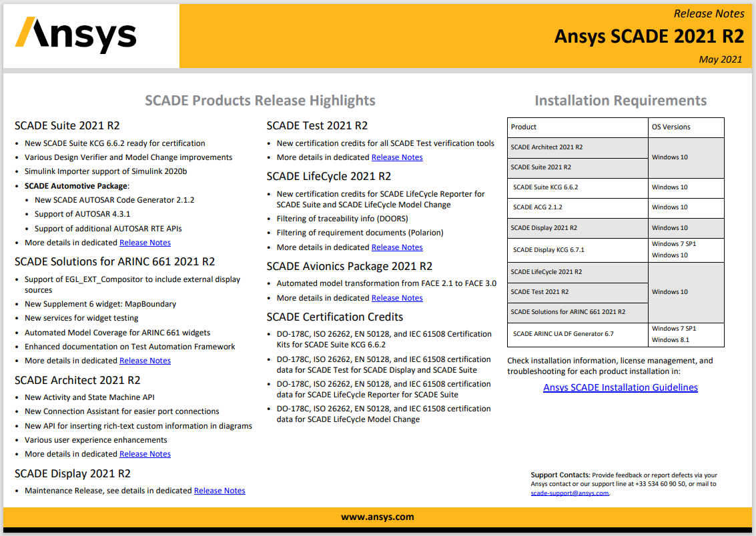756x536 pixels.
Task: Click the 'Support Contacts:' bold label
Action: pos(560,475)
